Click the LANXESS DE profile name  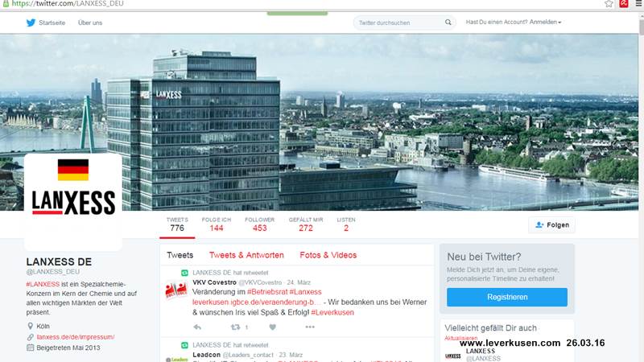(x=59, y=262)
